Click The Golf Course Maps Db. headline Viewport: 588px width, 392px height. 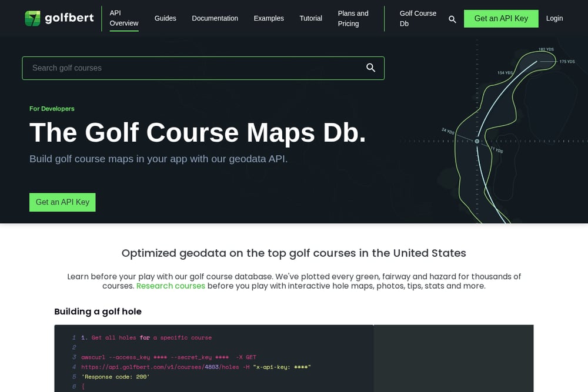198,132
